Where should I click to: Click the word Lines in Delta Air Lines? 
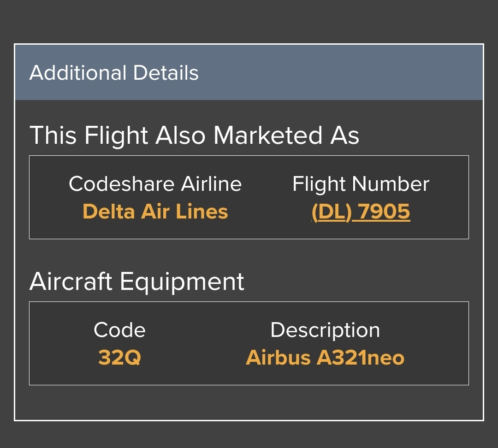[x=202, y=212]
